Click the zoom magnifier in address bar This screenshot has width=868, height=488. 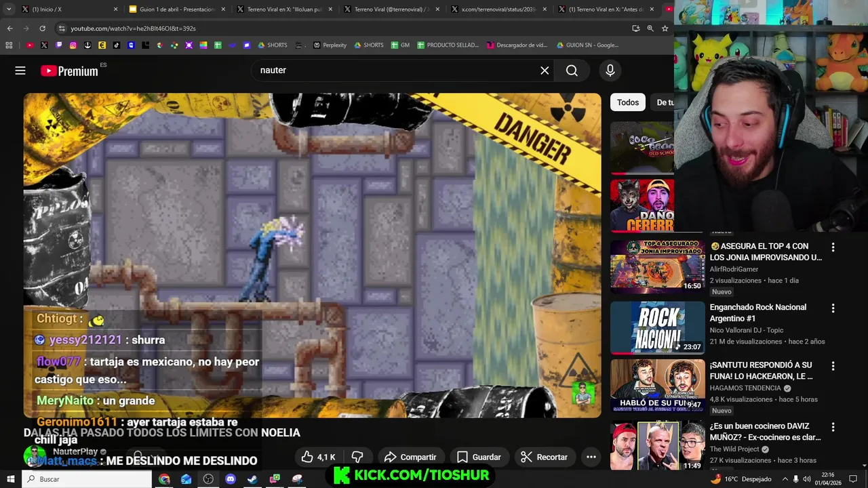(x=650, y=28)
